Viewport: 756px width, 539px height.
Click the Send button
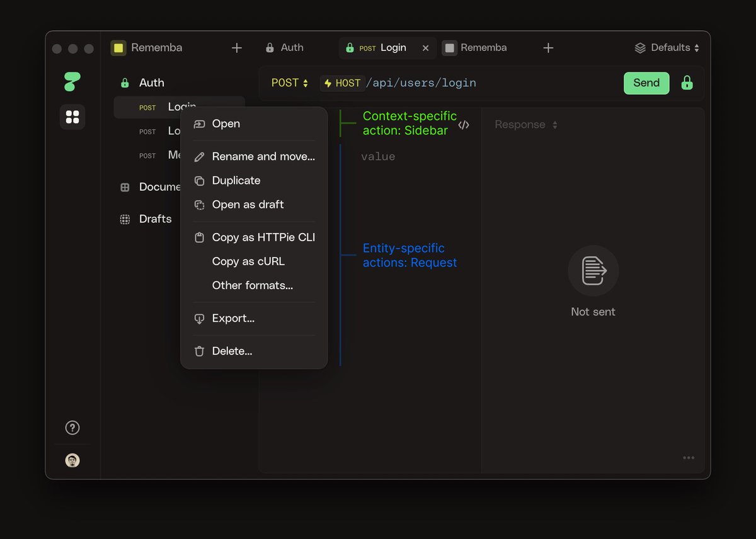646,83
